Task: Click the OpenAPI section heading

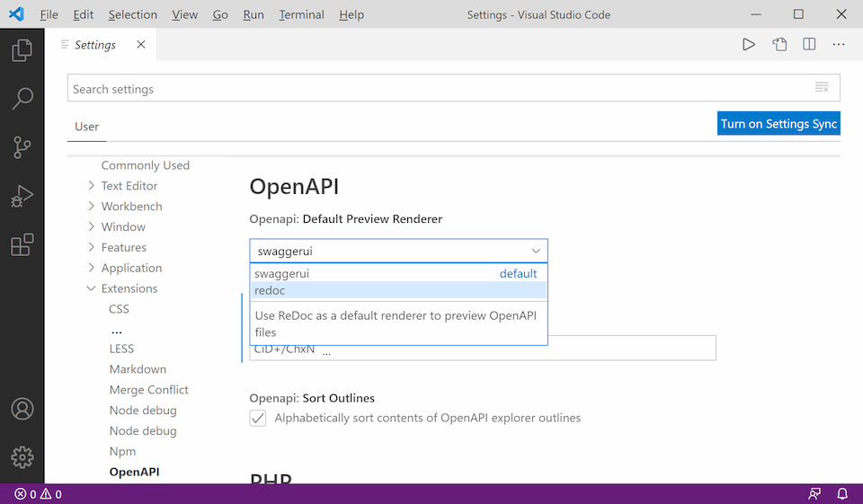Action: pyautogui.click(x=294, y=187)
